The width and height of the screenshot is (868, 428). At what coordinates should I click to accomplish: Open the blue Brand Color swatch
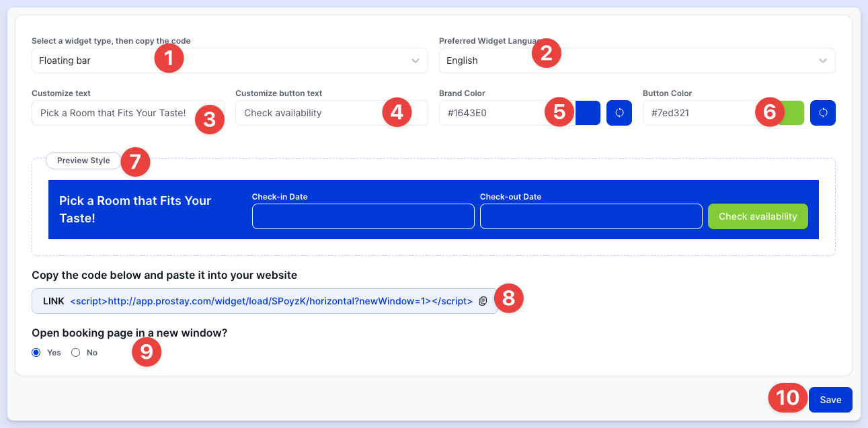588,113
